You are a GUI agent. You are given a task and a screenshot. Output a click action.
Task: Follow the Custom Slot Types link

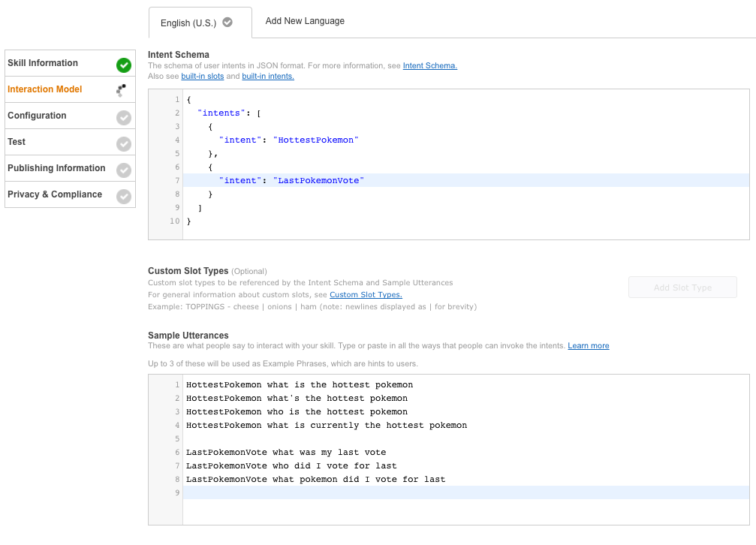coord(366,295)
